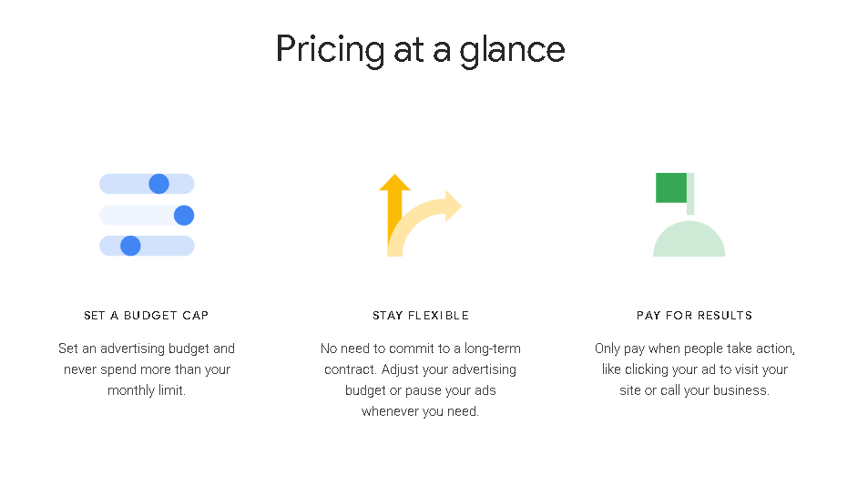Click the long-term contract description paragraph

pos(420,380)
